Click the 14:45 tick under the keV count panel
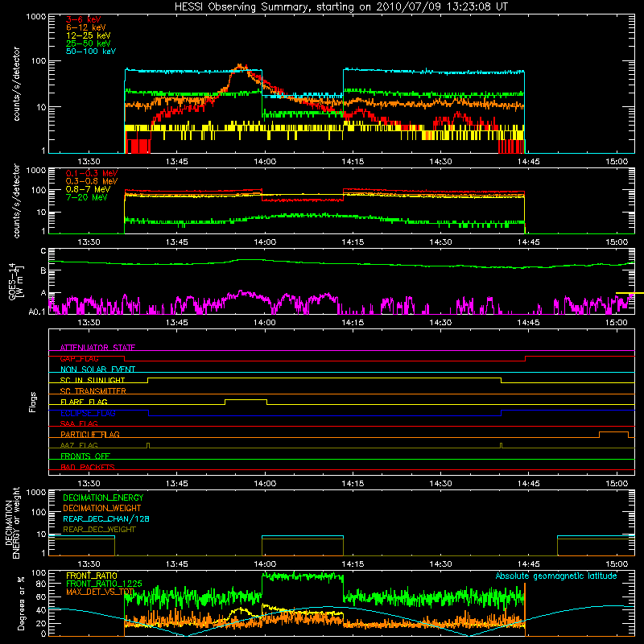 pos(528,162)
